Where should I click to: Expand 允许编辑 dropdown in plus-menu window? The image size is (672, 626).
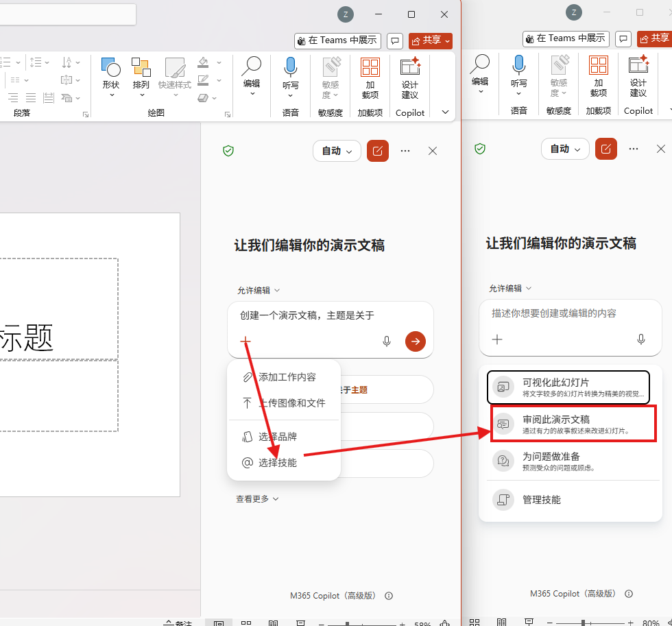[x=259, y=291]
